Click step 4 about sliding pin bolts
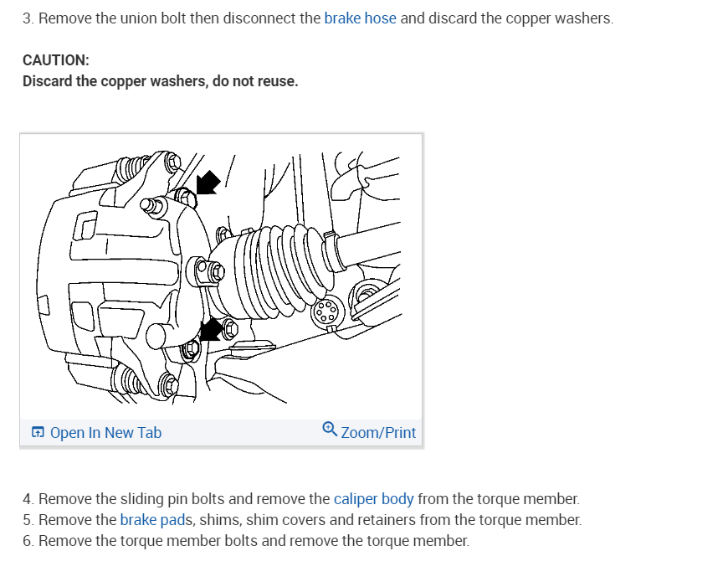Screen dimensions: 728x582 point(301,499)
